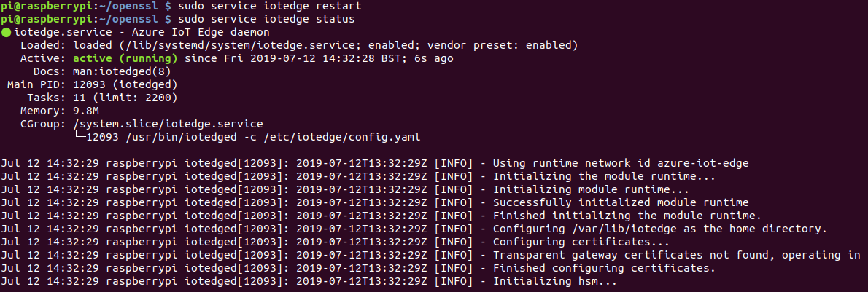Image resolution: width=868 pixels, height=292 pixels.
Task: Click the 'Configuring /var/lib/iotedge as the home directory' line
Action: tap(659, 229)
